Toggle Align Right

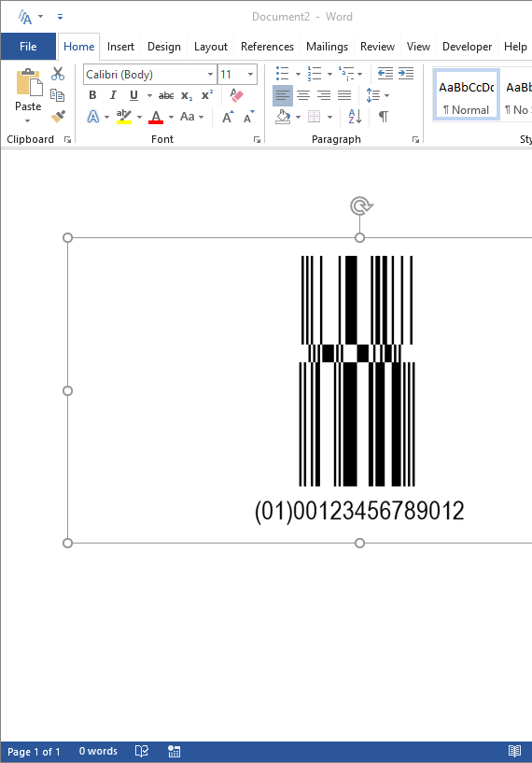coord(324,95)
